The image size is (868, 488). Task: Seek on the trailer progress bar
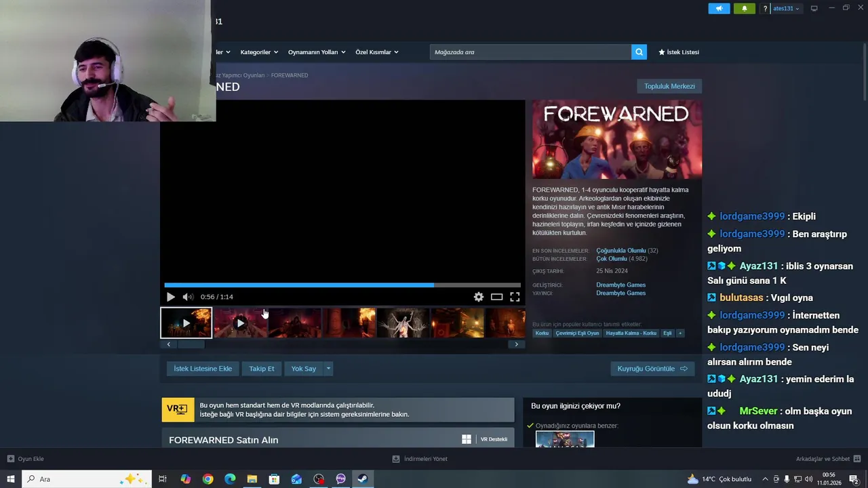click(342, 285)
